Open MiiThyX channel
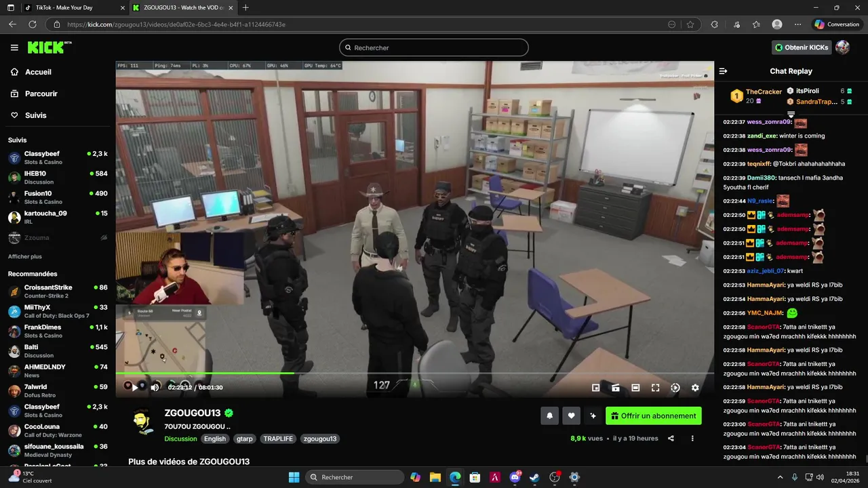This screenshot has width=868, height=488. pyautogui.click(x=58, y=311)
